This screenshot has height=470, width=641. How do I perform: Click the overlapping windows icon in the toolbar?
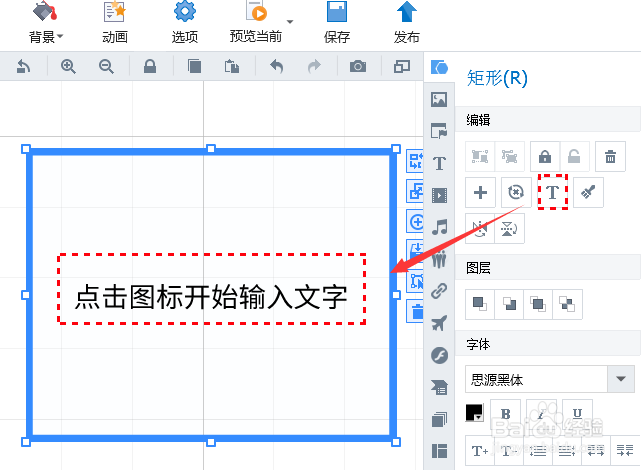(x=402, y=66)
